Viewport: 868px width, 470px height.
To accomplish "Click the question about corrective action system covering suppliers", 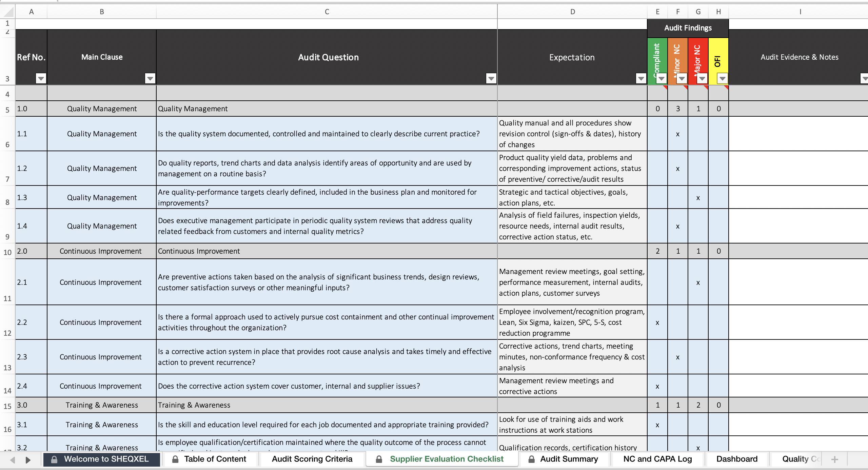I will click(327, 386).
